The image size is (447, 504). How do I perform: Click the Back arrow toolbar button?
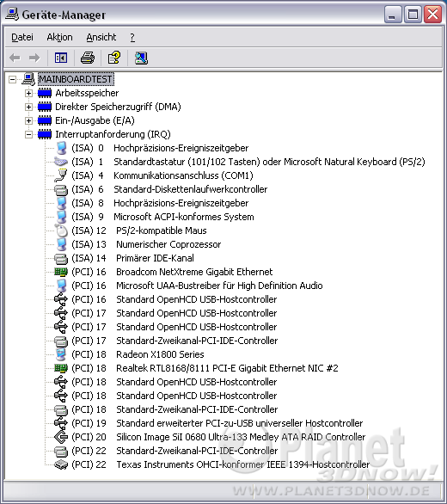15,58
